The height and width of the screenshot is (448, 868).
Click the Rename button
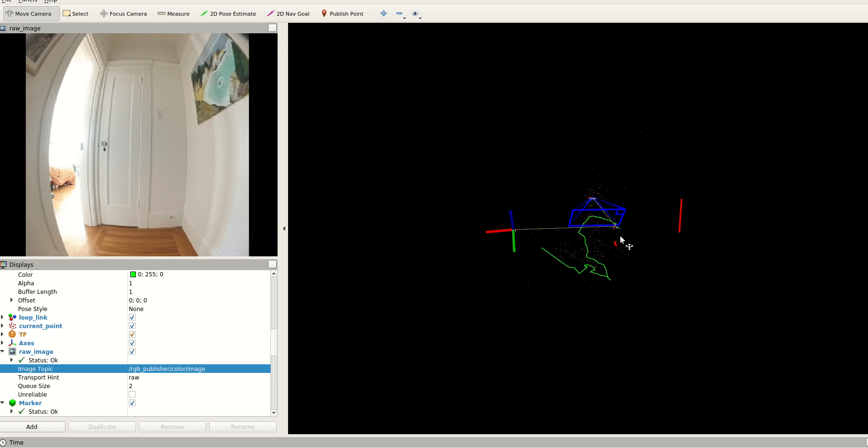(243, 427)
